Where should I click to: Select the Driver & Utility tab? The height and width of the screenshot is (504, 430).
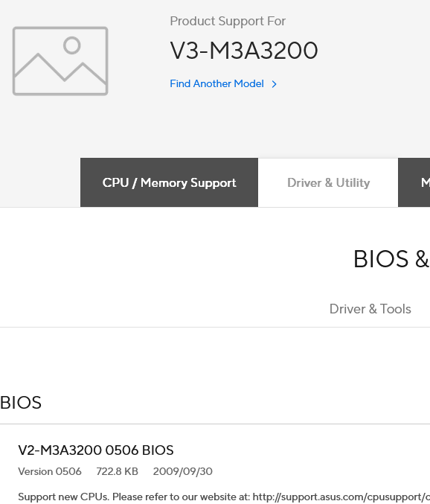click(x=328, y=182)
